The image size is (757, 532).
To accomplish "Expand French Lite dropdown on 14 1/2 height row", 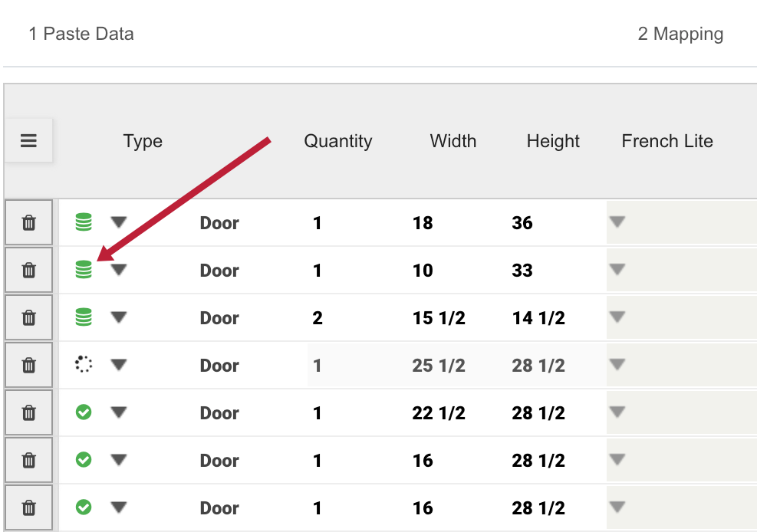I will coord(617,317).
